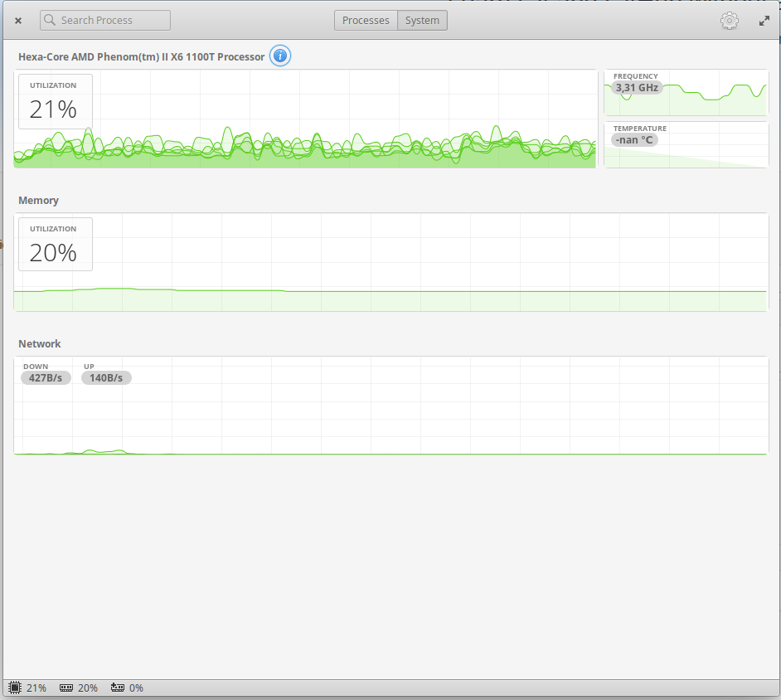Click the 3,31 GHz frequency badge
This screenshot has width=781, height=700.
click(x=637, y=88)
